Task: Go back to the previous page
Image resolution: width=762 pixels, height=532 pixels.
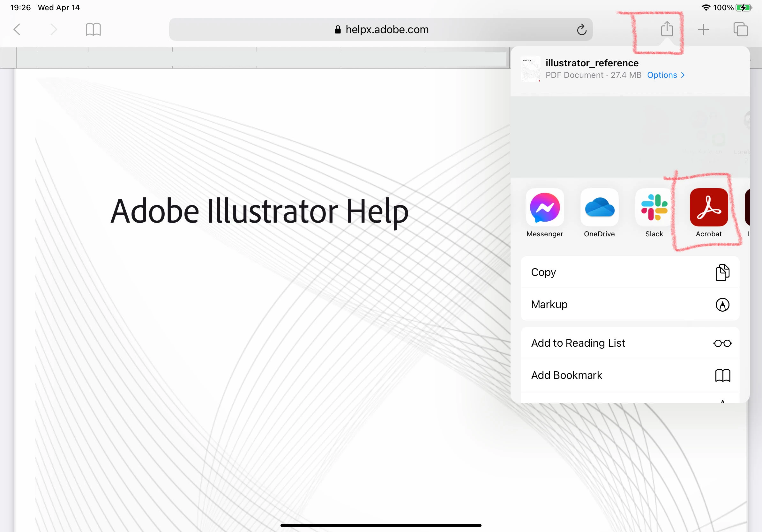Action: [x=17, y=30]
